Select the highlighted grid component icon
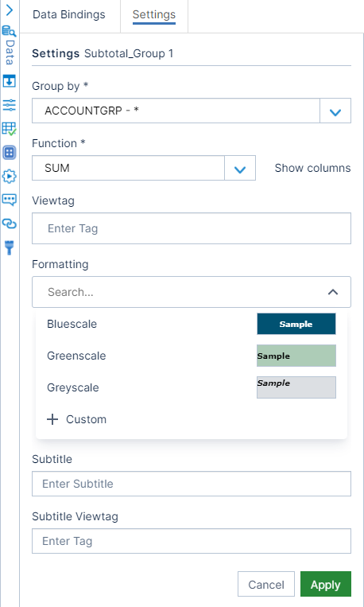 click(x=10, y=152)
